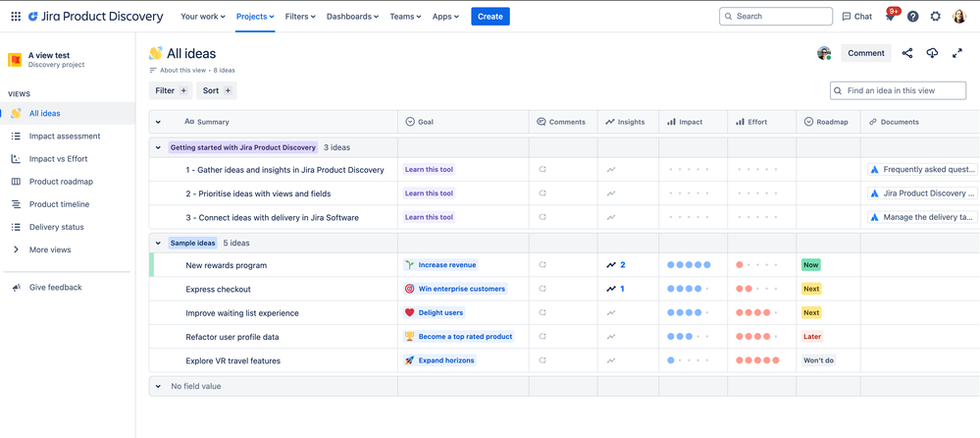The width and height of the screenshot is (980, 438).
Task: Enter fullscreen with the expand arrows icon
Action: (957, 53)
